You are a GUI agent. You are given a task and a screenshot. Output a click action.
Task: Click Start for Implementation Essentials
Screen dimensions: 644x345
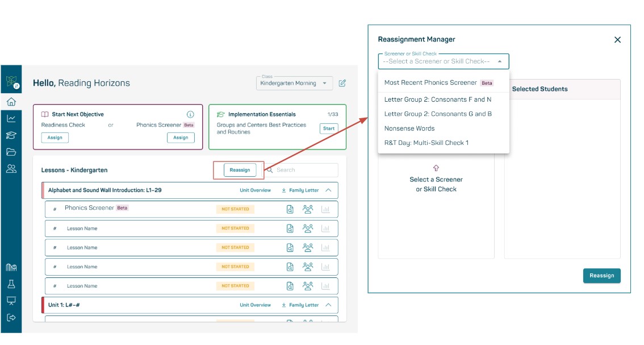tap(329, 128)
